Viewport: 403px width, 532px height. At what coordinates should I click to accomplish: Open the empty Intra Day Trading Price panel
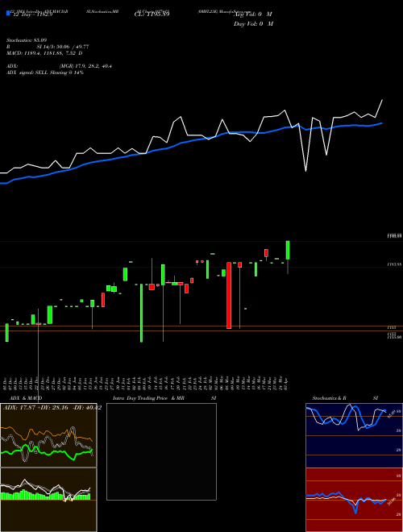click(161, 451)
